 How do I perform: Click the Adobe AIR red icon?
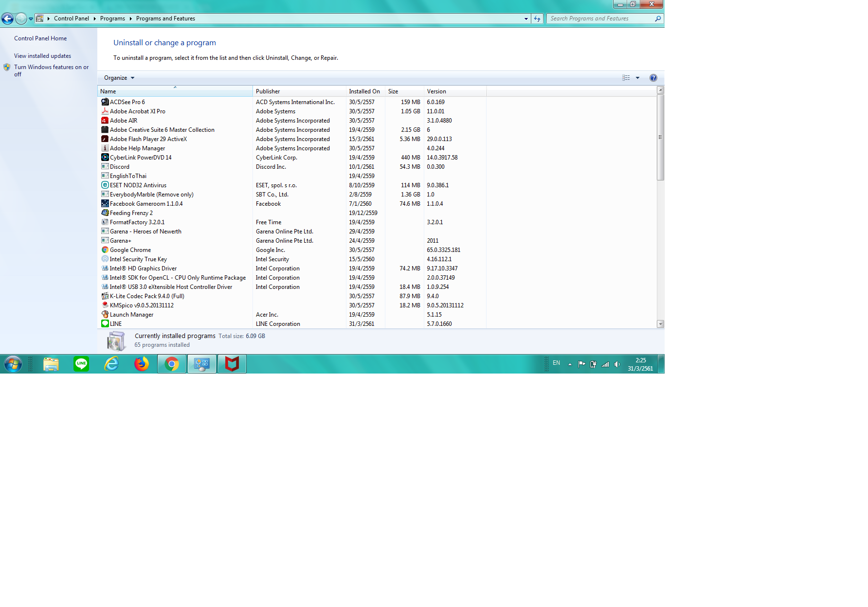tap(105, 120)
